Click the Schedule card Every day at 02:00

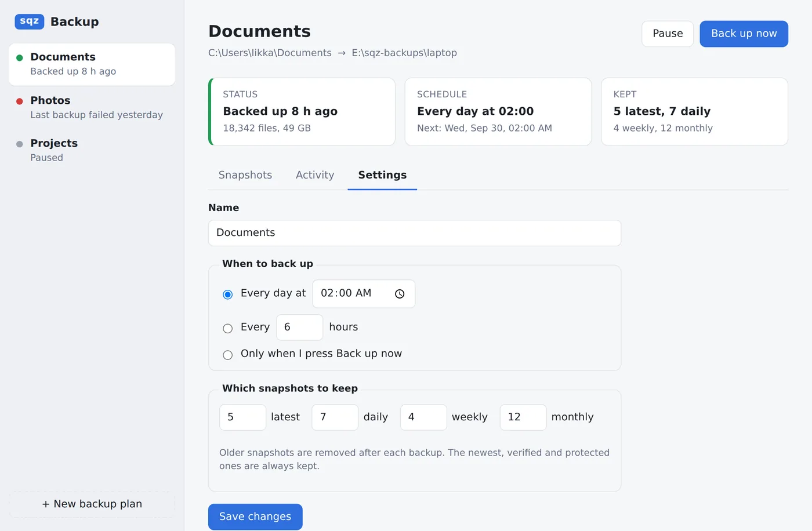pyautogui.click(x=498, y=112)
